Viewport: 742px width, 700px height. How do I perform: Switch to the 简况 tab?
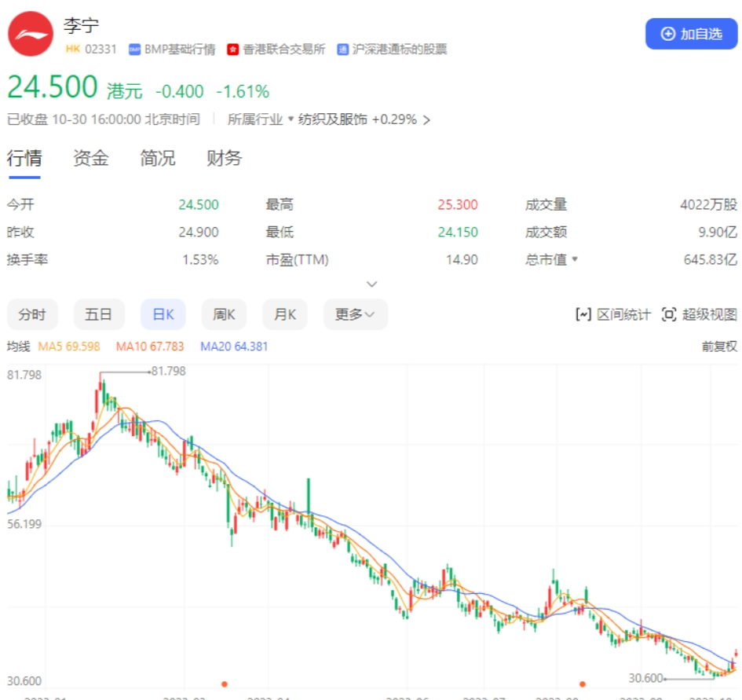(158, 158)
